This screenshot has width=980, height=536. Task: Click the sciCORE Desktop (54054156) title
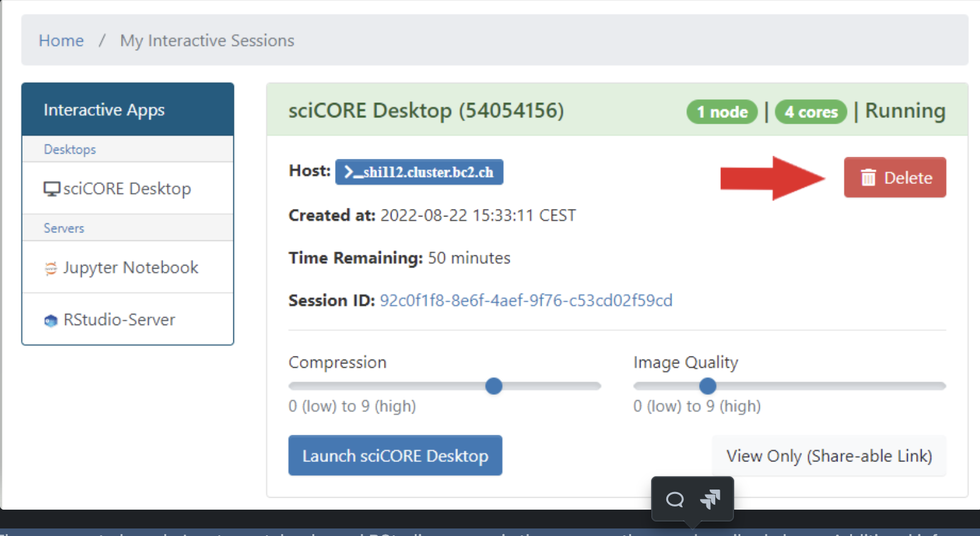[426, 110]
